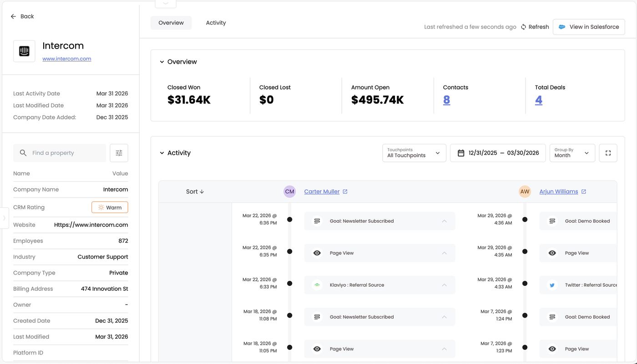Open the Total Deals count 4 link
The image size is (637, 364).
[x=539, y=100]
